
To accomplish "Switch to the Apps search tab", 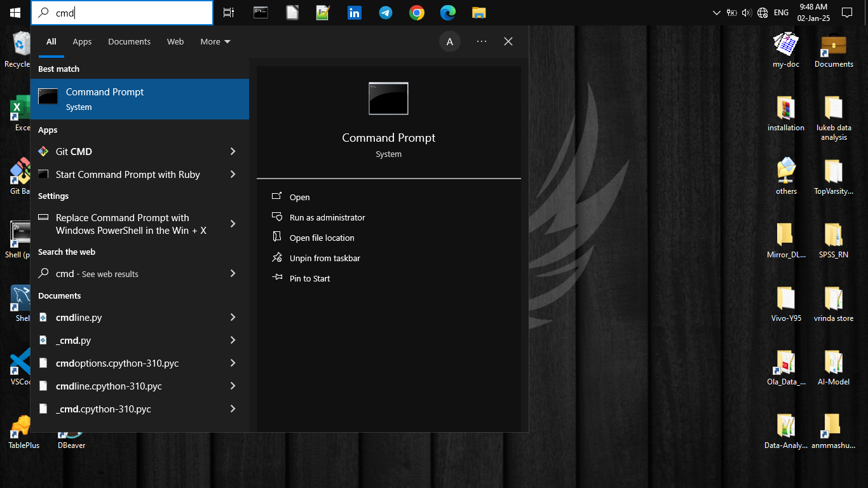I will [x=82, y=42].
